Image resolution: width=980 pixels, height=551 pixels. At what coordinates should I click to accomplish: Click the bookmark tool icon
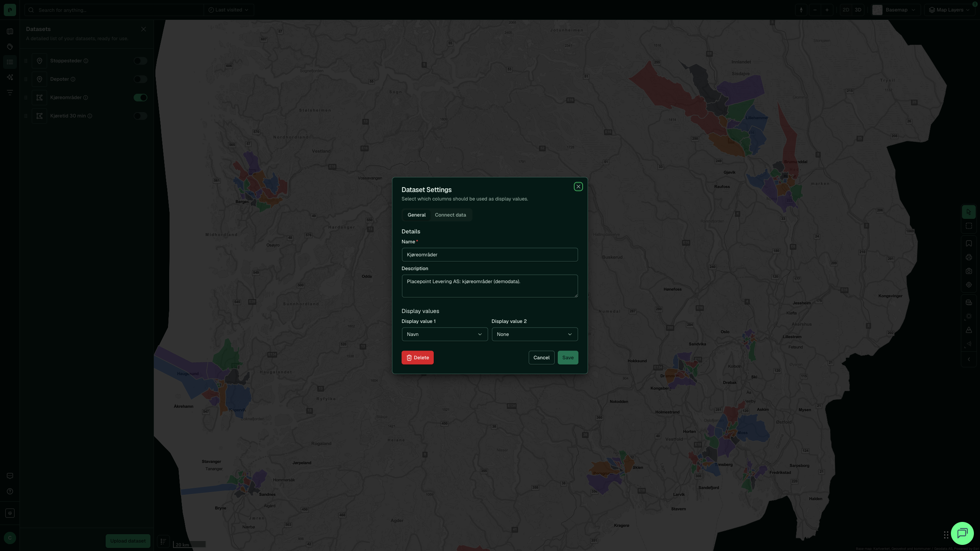point(969,244)
